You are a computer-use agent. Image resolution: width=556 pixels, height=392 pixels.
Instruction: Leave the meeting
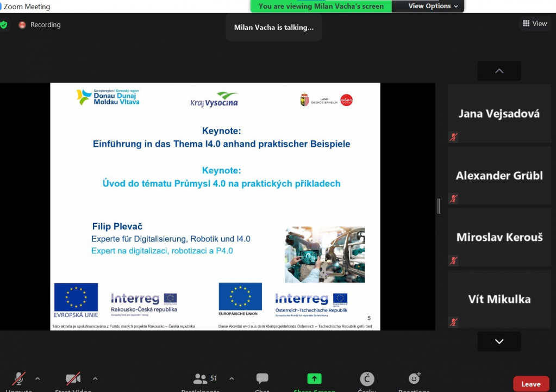point(531,384)
